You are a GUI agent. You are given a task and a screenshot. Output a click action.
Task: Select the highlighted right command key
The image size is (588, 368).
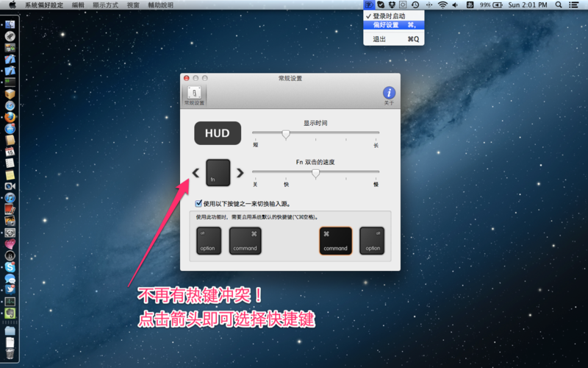(335, 241)
